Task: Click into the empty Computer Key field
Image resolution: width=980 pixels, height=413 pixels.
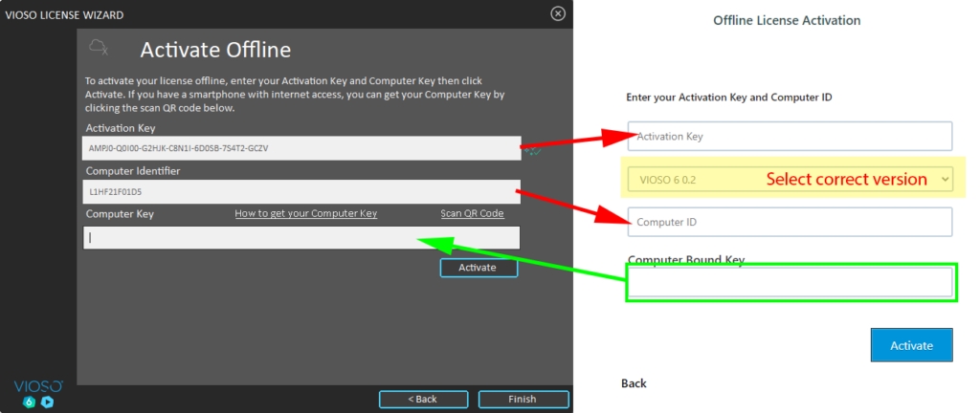Action: point(301,237)
